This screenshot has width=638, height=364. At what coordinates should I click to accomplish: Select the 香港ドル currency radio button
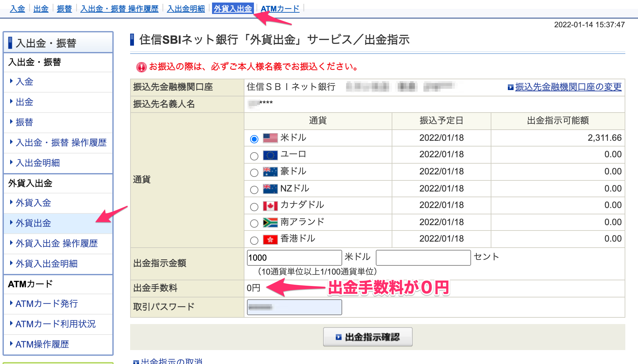tap(254, 240)
